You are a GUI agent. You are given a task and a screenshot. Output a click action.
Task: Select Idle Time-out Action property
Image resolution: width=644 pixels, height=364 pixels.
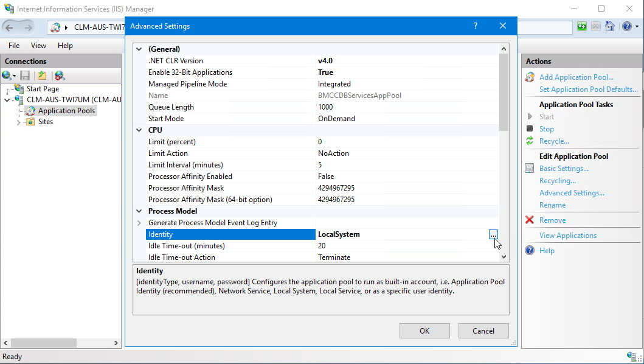[322, 257]
